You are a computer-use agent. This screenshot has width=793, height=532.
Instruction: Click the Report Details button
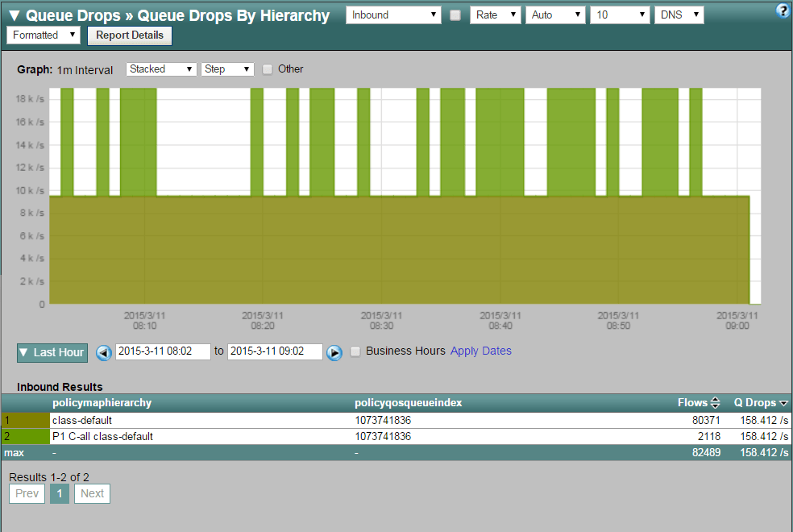[x=129, y=35]
